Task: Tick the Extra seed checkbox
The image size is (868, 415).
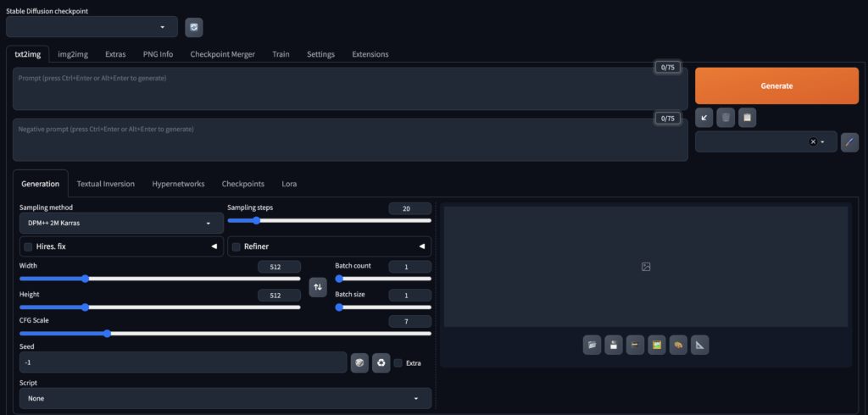Action: click(398, 362)
